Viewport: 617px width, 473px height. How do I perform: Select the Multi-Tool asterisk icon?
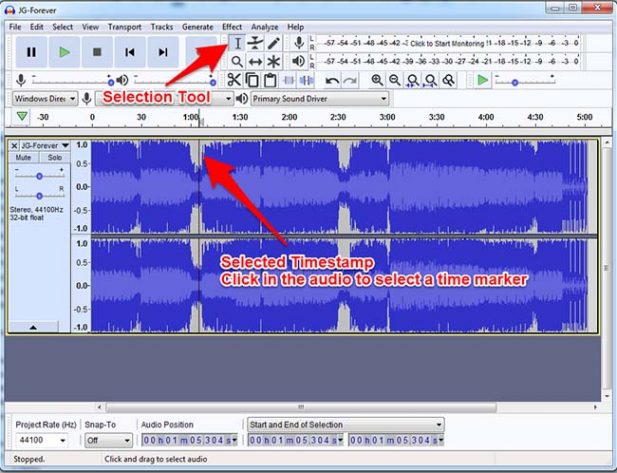pos(273,61)
